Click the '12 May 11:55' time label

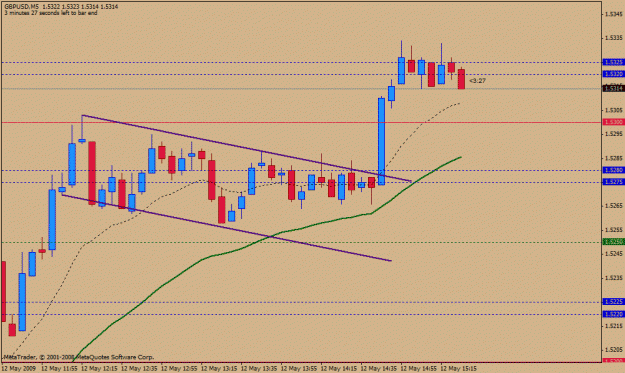[x=59, y=369]
